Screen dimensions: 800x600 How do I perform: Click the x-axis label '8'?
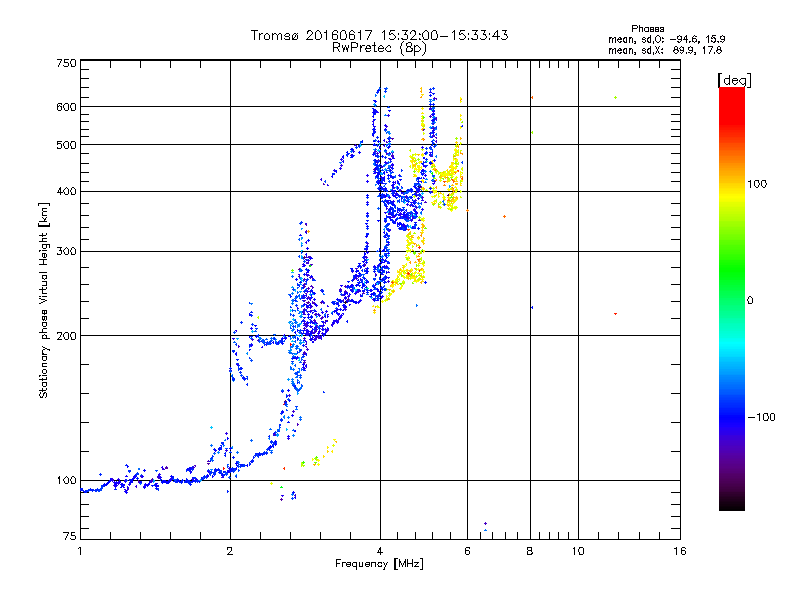pos(530,551)
